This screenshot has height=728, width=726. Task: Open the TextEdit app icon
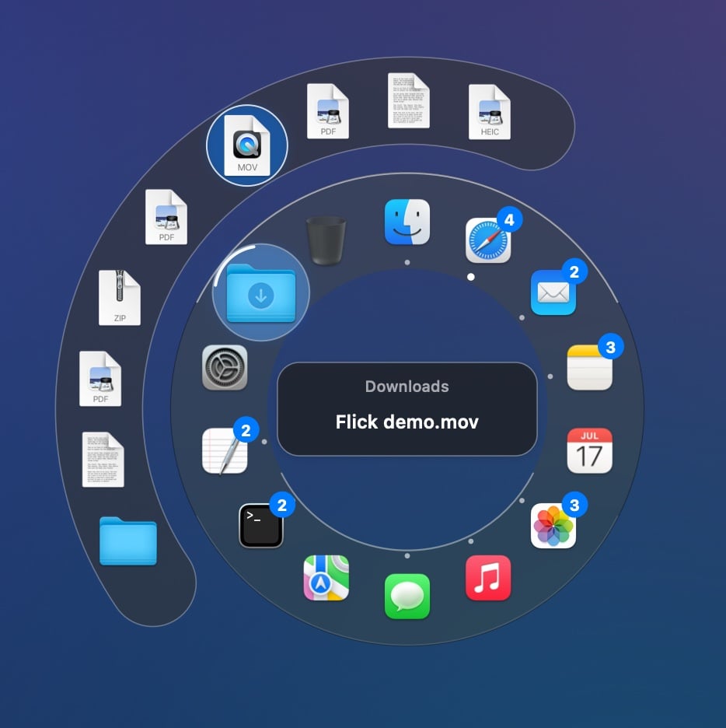225,451
